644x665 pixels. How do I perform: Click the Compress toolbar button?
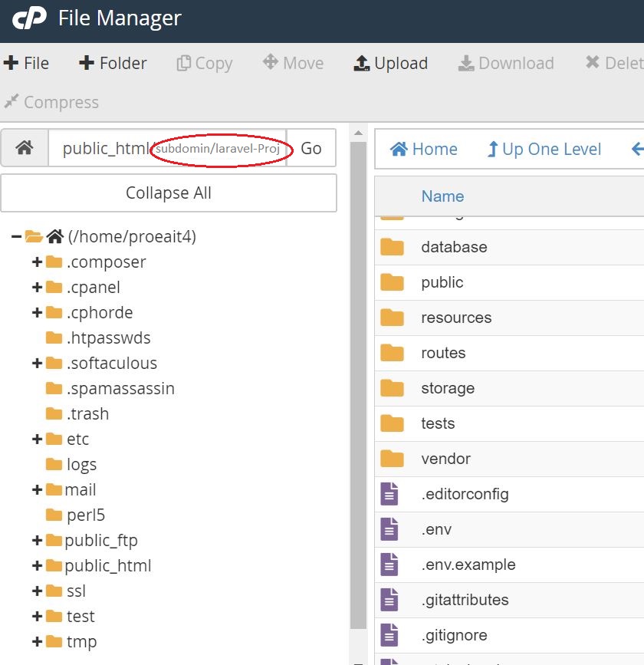(51, 102)
